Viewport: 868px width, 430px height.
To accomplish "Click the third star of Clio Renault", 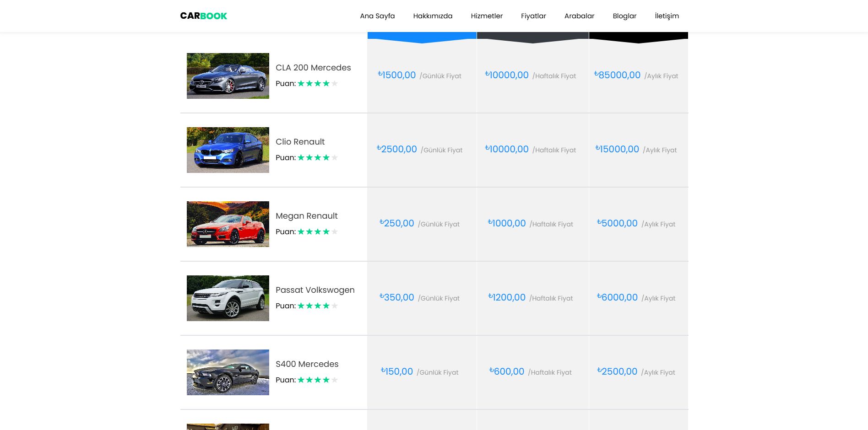I will click(317, 157).
